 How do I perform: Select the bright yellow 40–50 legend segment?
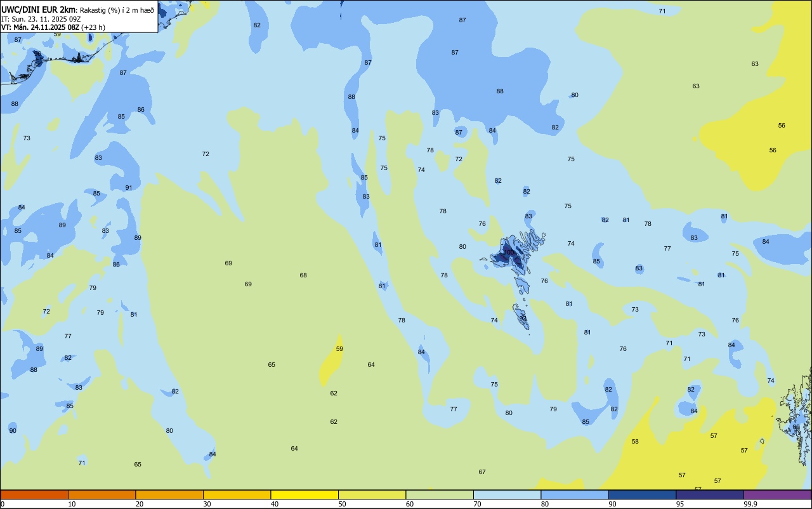[304, 494]
